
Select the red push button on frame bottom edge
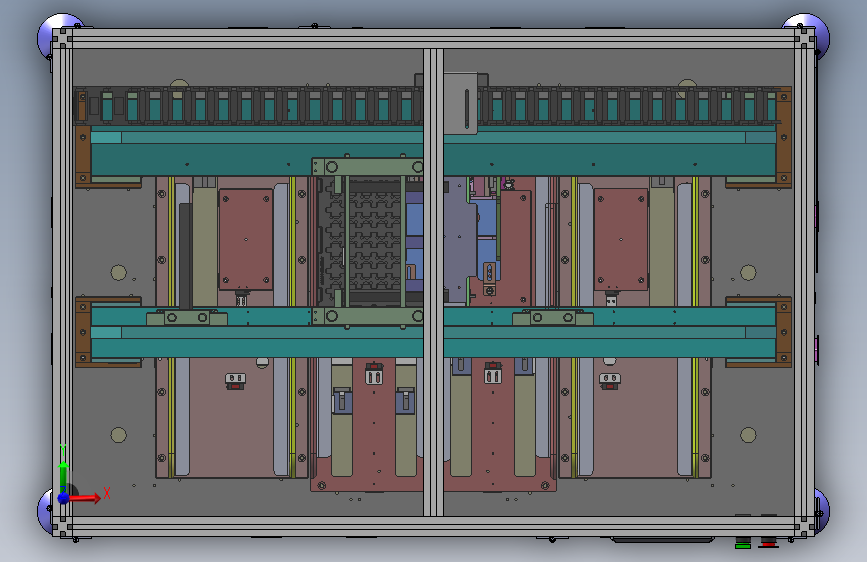coord(769,543)
